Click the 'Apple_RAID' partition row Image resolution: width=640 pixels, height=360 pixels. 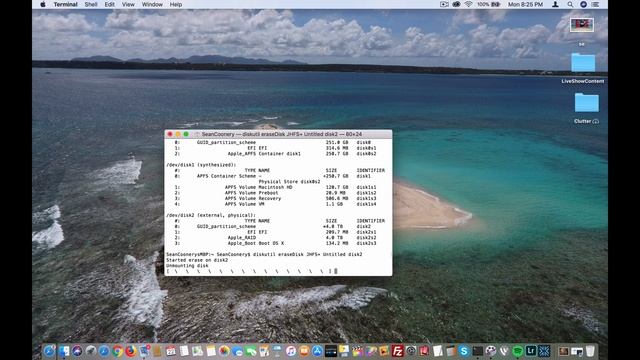[x=276, y=238]
